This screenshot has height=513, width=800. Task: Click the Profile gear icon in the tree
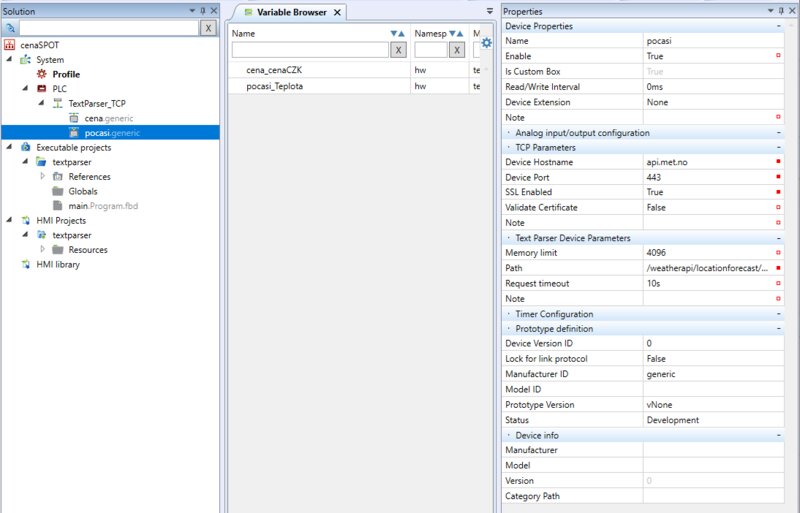(x=42, y=74)
